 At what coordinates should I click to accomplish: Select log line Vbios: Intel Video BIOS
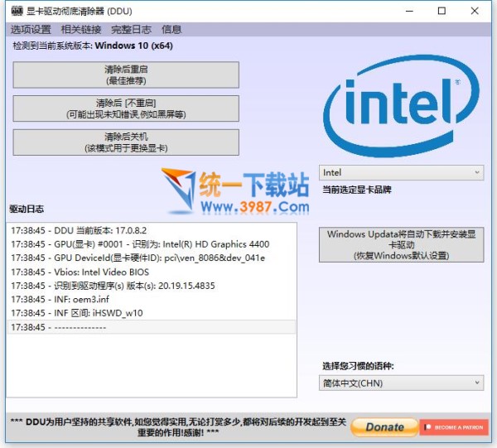(x=152, y=272)
